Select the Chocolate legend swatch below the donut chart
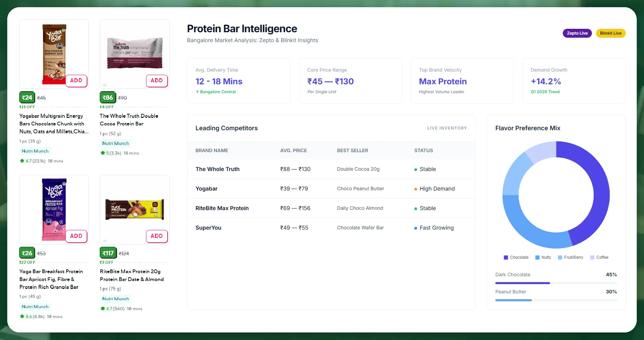This screenshot has width=644, height=340. [x=506, y=257]
